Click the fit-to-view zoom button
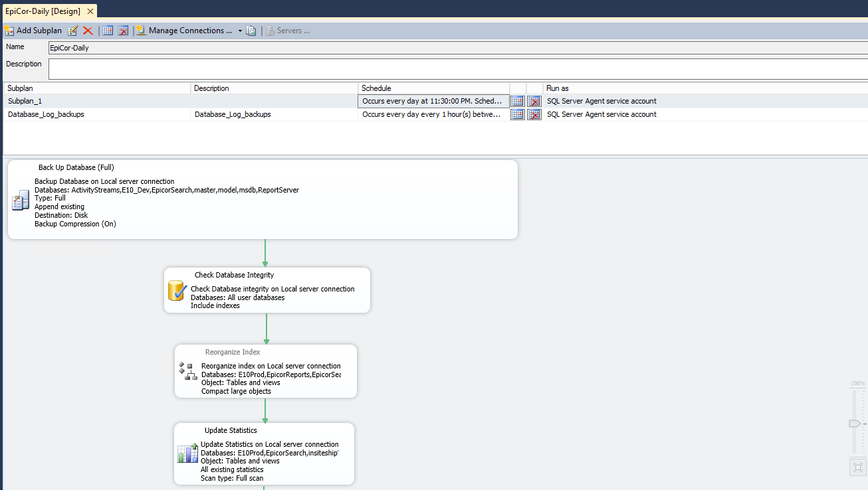 coord(858,467)
